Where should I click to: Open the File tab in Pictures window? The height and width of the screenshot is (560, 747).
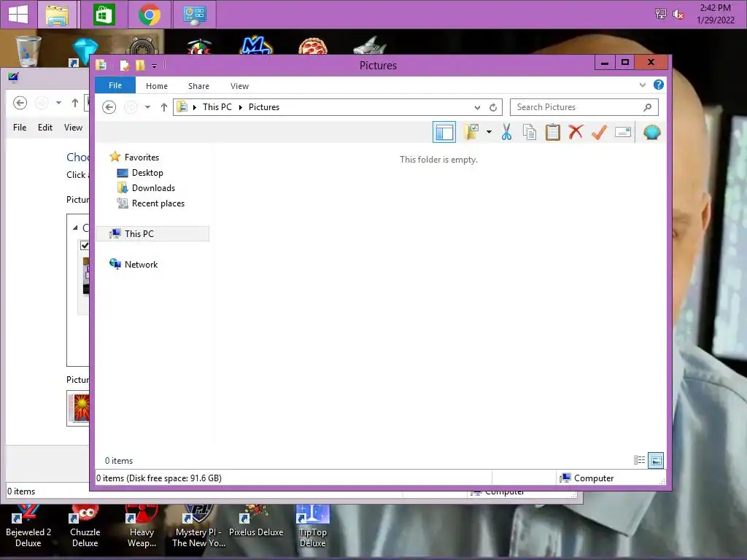pos(115,86)
